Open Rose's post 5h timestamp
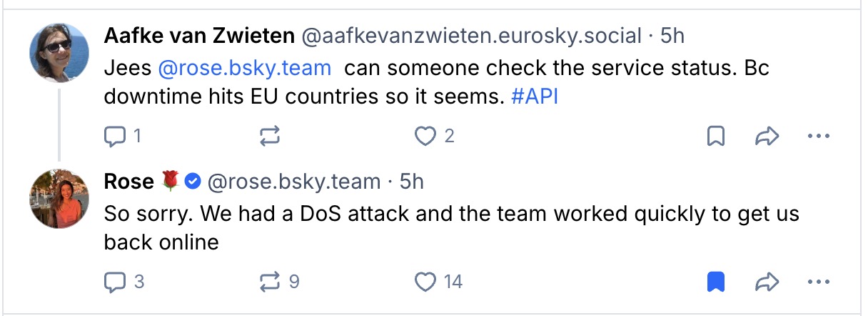This screenshot has width=868, height=316. pyautogui.click(x=412, y=182)
